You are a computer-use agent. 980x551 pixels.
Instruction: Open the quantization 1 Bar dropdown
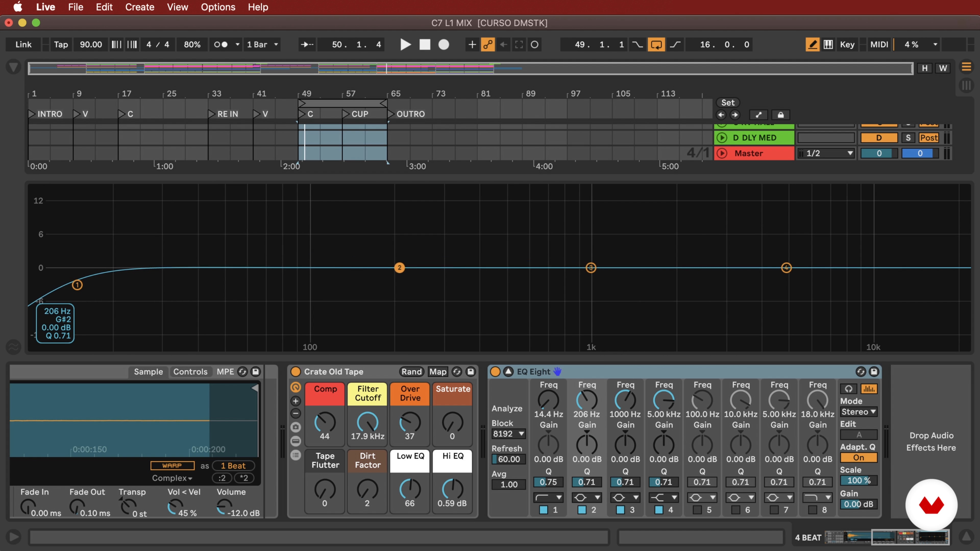[x=263, y=44]
